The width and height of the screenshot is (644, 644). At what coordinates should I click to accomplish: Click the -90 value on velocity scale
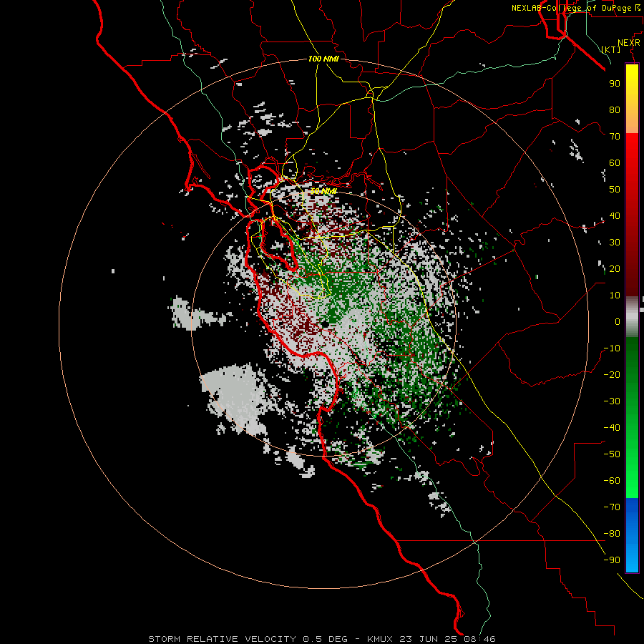pyautogui.click(x=612, y=560)
